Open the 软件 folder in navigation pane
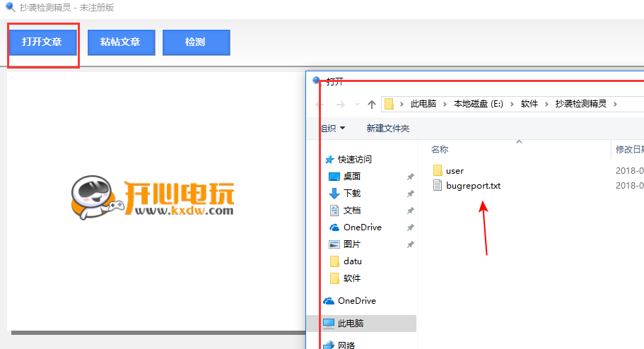 pos(352,278)
